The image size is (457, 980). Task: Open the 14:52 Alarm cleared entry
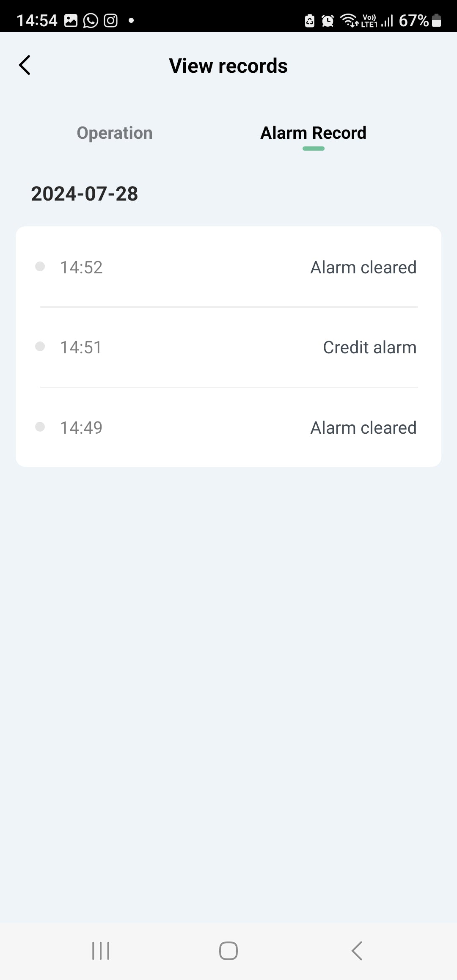pyautogui.click(x=228, y=267)
